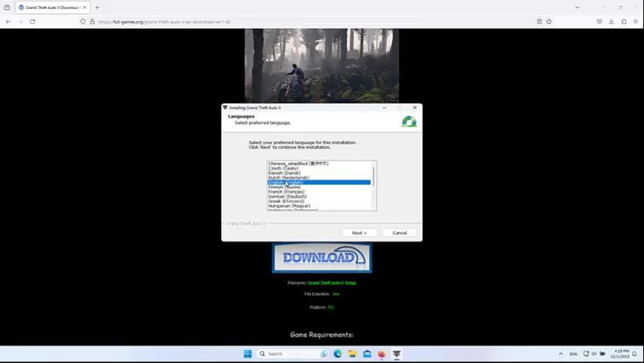Open Save to Pocket icon
Viewport: 644px width, 363px height.
pyautogui.click(x=600, y=22)
